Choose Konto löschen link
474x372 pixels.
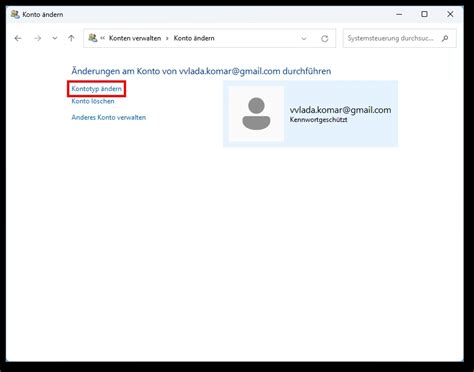[93, 101]
